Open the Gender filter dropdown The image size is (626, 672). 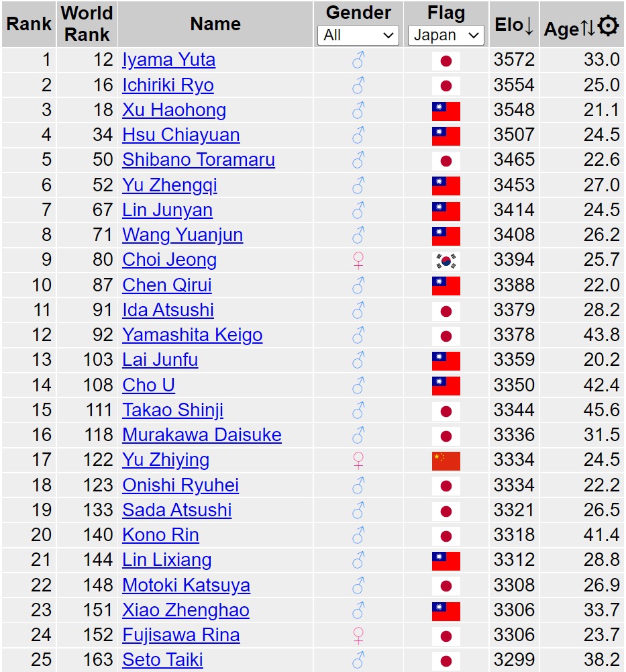358,36
